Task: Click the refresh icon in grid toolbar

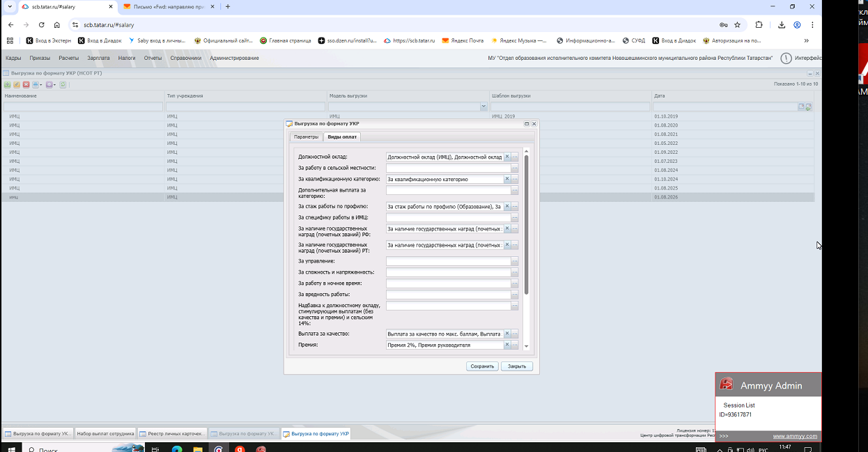Action: (x=63, y=84)
